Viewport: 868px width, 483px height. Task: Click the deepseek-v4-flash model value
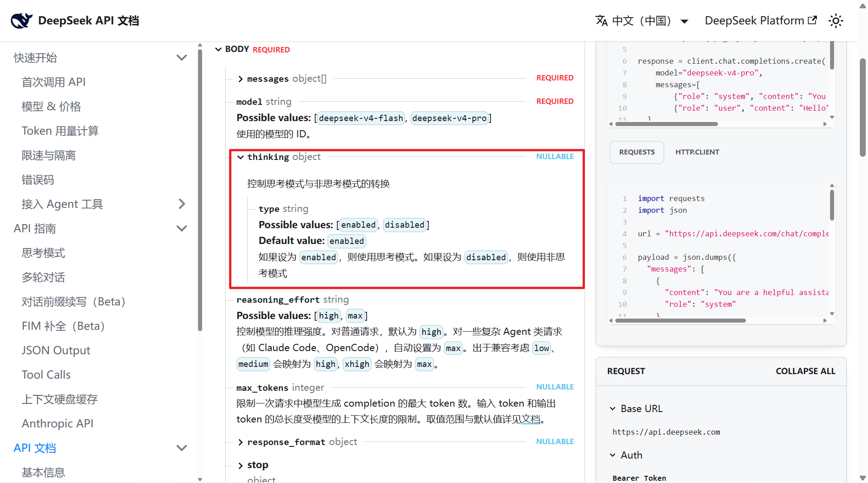pyautogui.click(x=361, y=118)
